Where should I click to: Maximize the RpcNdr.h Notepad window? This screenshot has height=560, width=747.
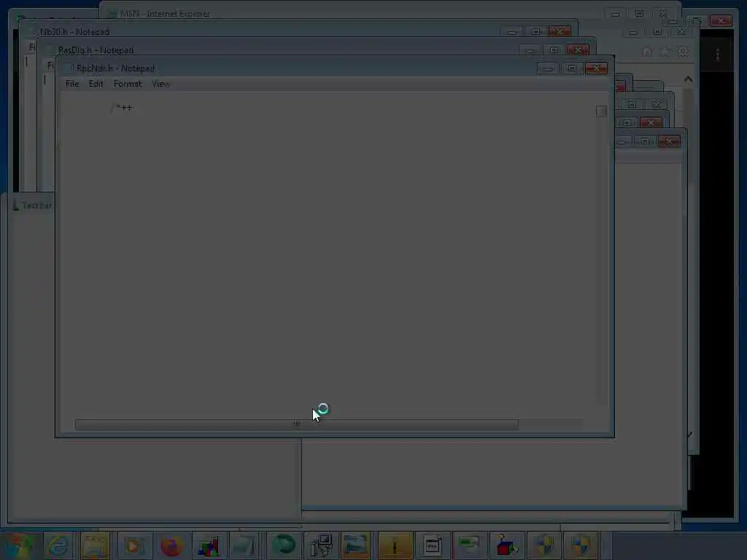(572, 69)
